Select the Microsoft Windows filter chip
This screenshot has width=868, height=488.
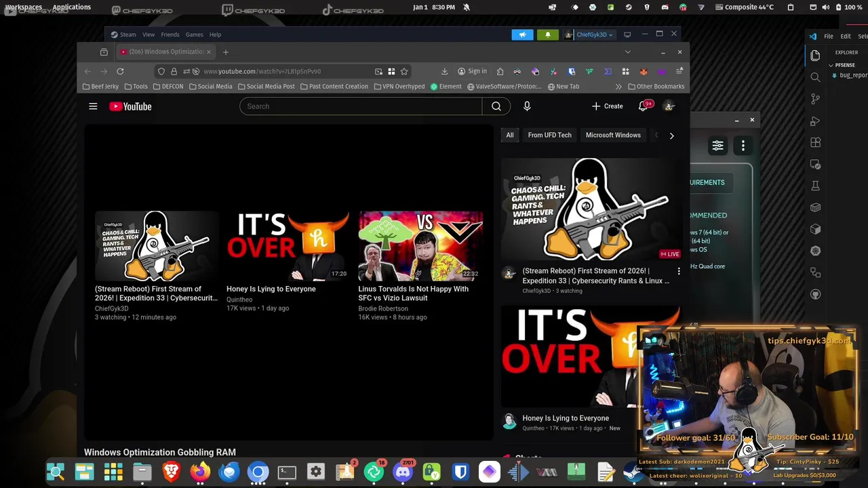click(x=613, y=135)
